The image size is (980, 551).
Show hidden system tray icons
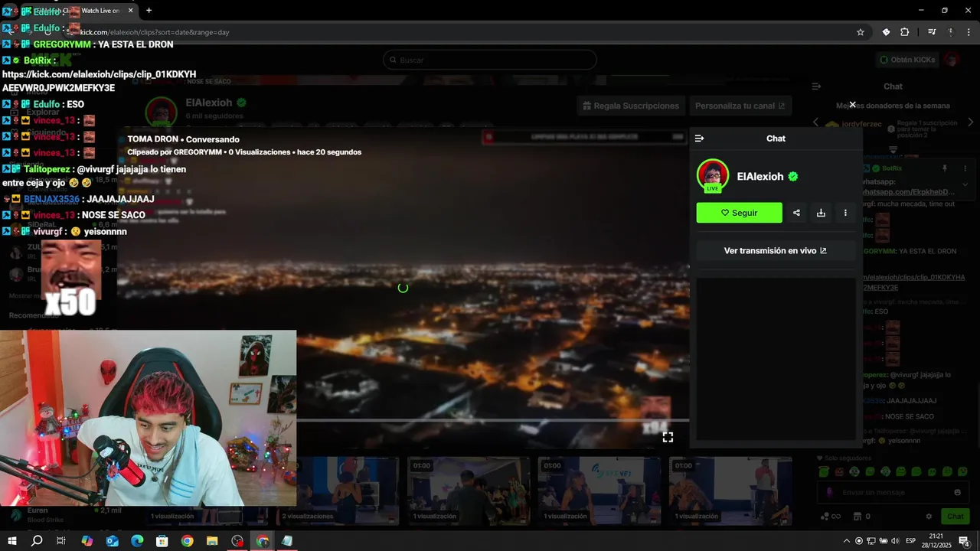tap(846, 541)
